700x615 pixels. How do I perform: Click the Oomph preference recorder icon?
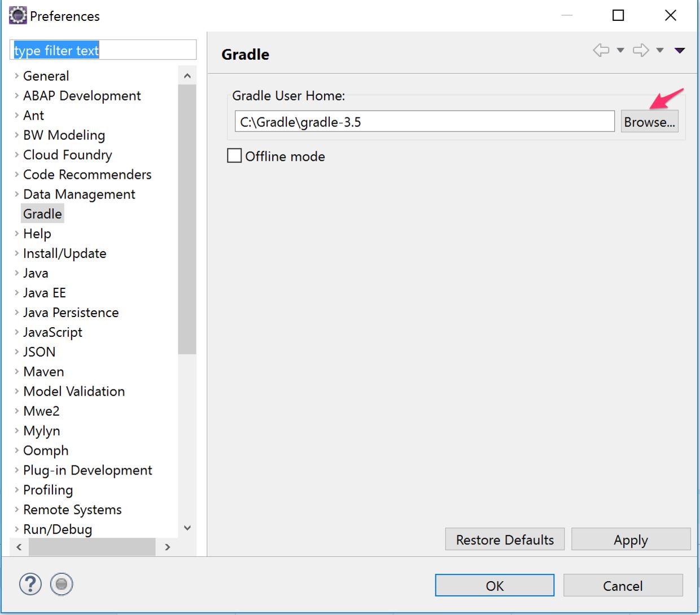62,584
